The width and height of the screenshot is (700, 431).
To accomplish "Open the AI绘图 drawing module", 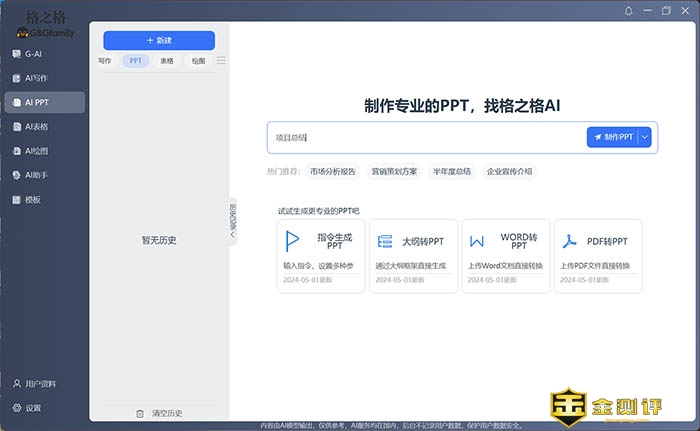I will (36, 151).
